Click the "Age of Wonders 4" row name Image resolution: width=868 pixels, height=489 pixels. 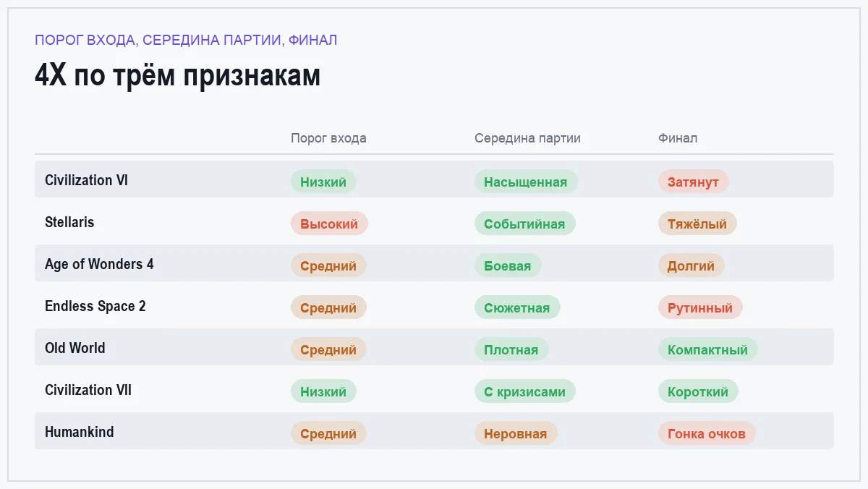point(99,264)
